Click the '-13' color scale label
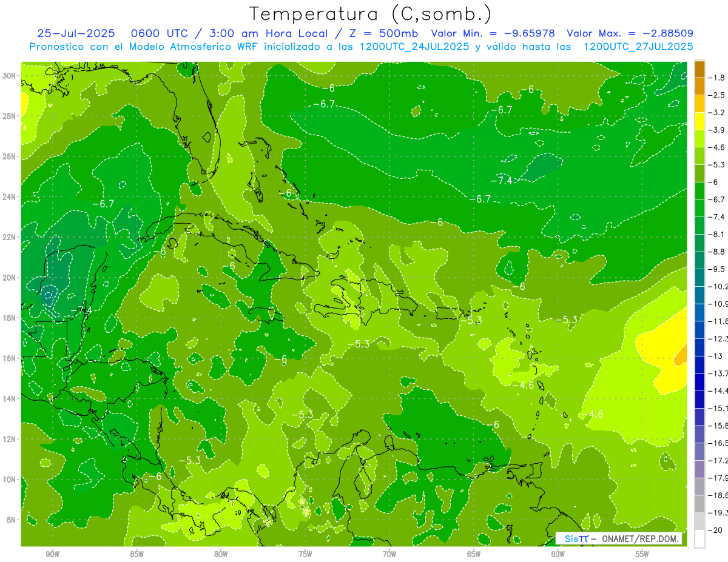Image resolution: width=728 pixels, height=562 pixels. point(715,356)
